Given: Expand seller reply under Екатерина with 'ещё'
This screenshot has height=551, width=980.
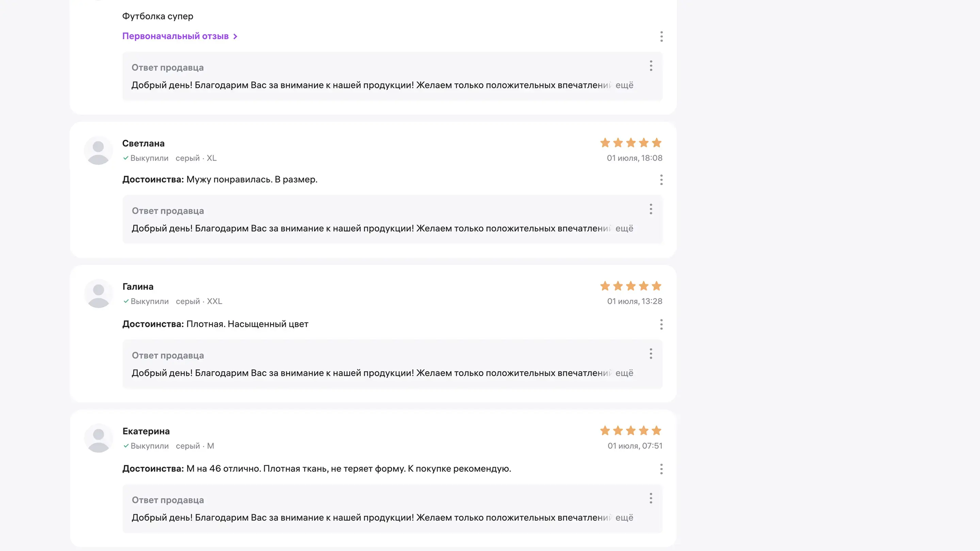Looking at the screenshot, I should (x=624, y=518).
